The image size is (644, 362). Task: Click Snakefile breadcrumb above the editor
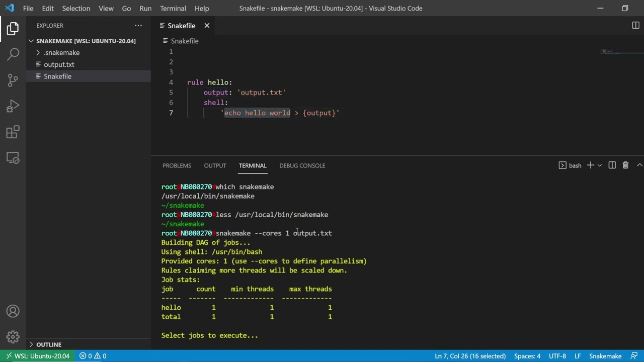[x=185, y=41]
